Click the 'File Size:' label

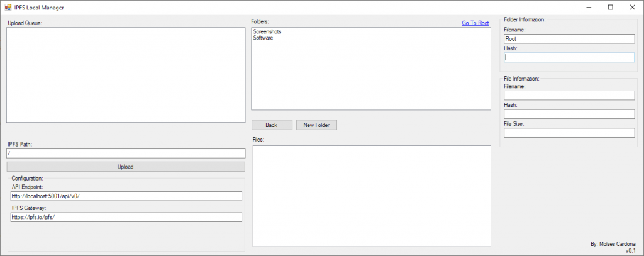pyautogui.click(x=514, y=124)
